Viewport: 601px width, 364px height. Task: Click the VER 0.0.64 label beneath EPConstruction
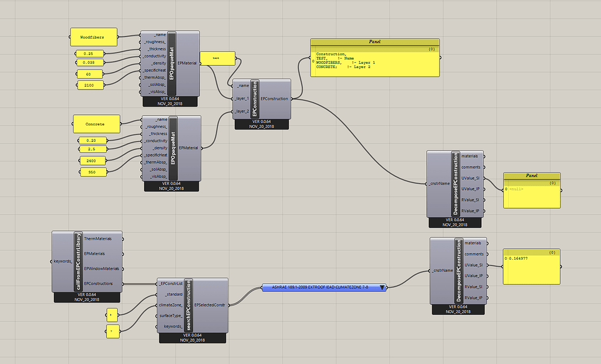point(261,122)
